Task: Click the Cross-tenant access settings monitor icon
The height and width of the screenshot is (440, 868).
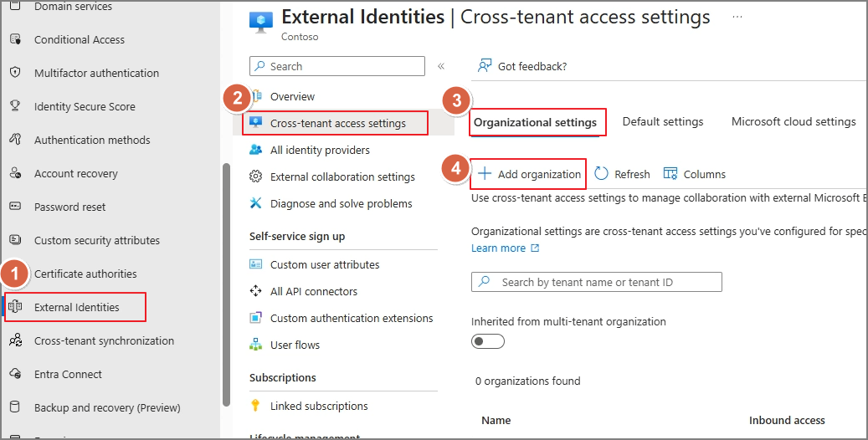Action: pos(256,122)
